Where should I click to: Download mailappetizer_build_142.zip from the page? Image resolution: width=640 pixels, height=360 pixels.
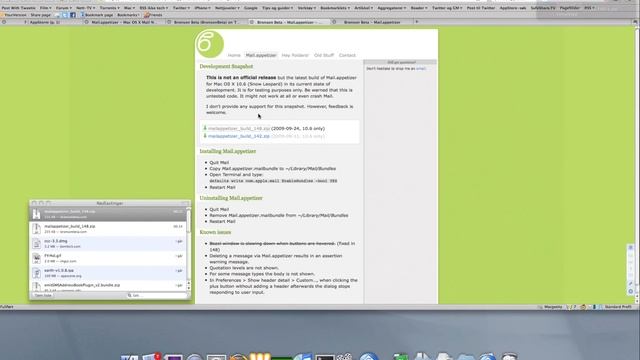coord(239,136)
